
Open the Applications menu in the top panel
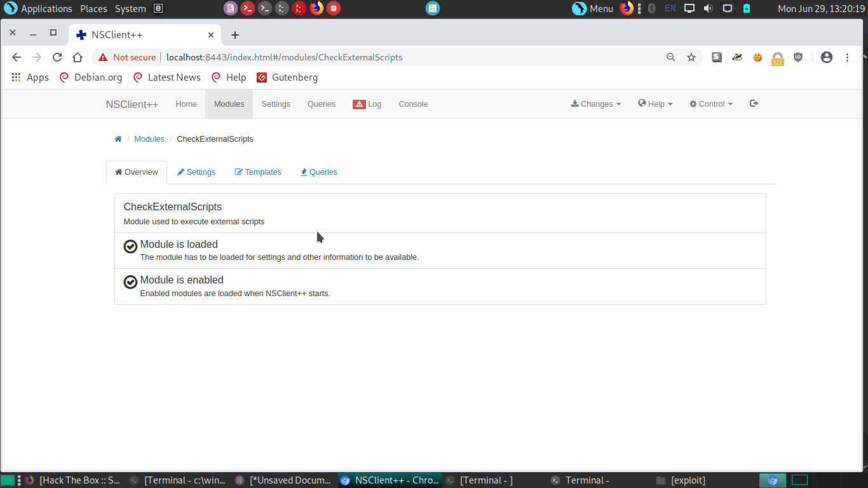(x=39, y=9)
